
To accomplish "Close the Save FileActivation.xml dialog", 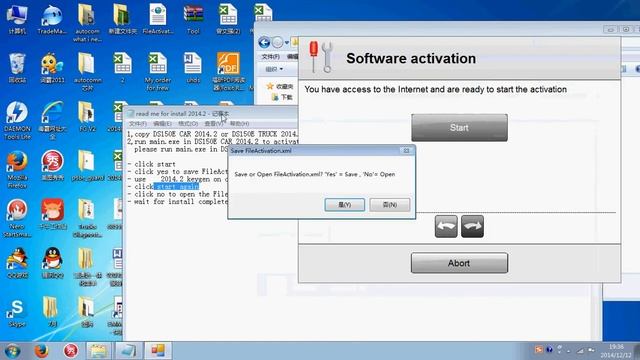I will 406,151.
